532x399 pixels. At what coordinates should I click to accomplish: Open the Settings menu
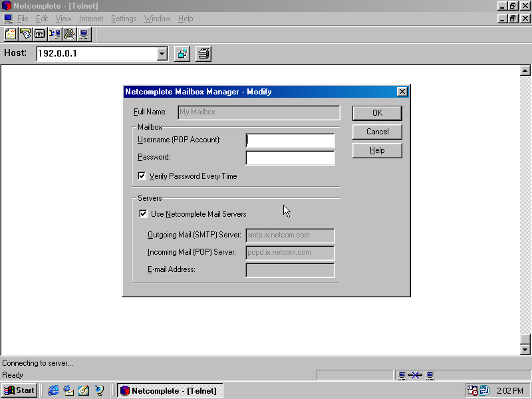click(x=124, y=19)
